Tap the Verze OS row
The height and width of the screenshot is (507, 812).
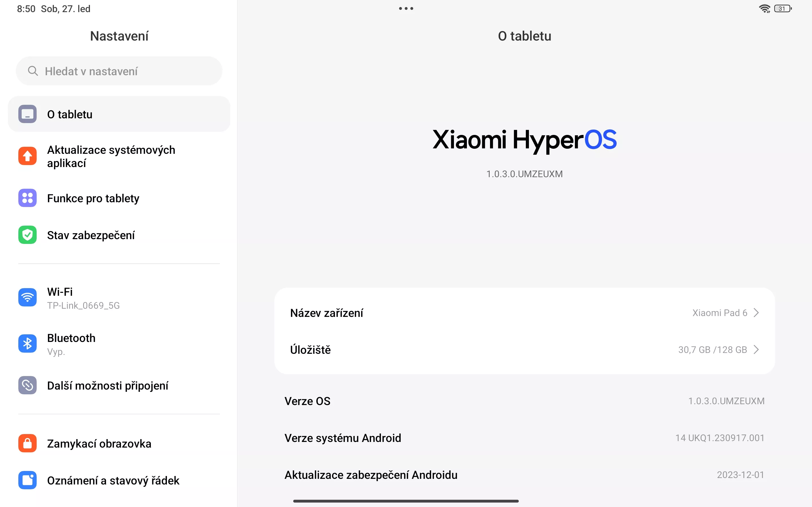524,401
